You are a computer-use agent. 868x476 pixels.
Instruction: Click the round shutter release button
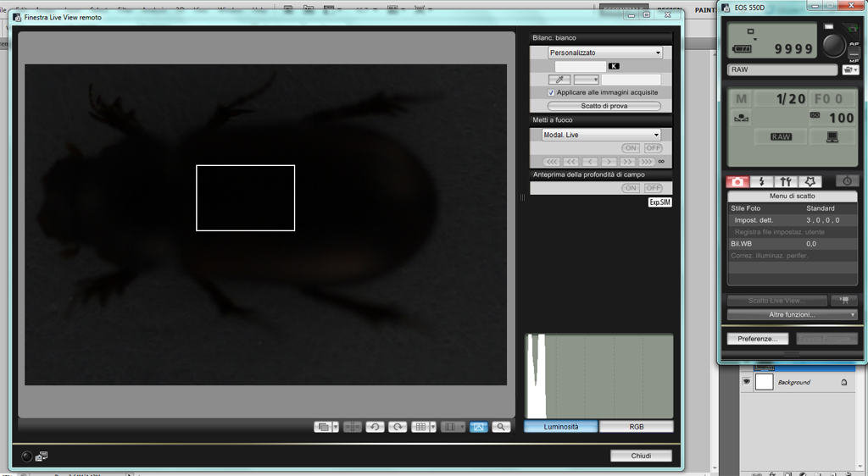pos(833,45)
